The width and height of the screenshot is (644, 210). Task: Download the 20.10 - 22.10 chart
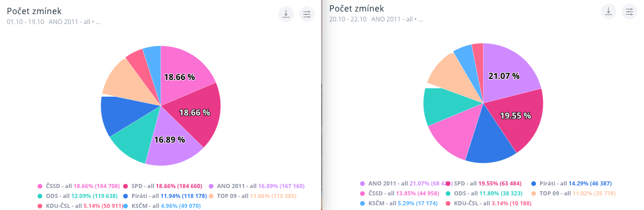[x=608, y=11]
